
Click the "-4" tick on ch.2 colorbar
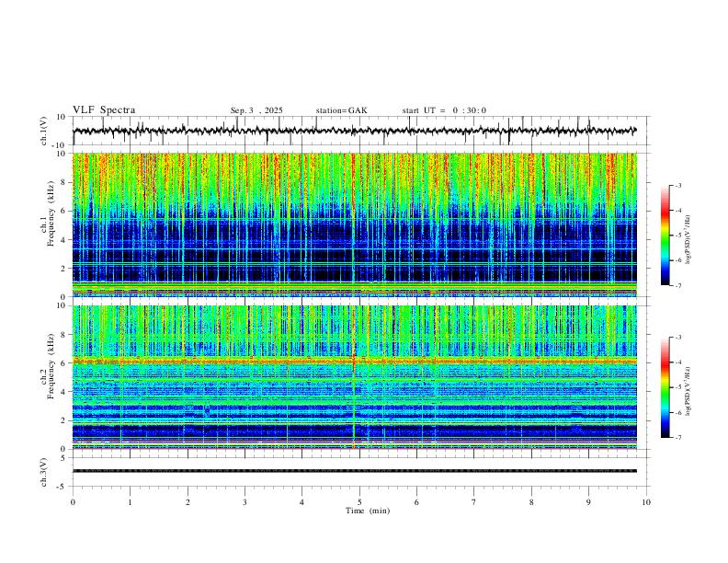677,362
